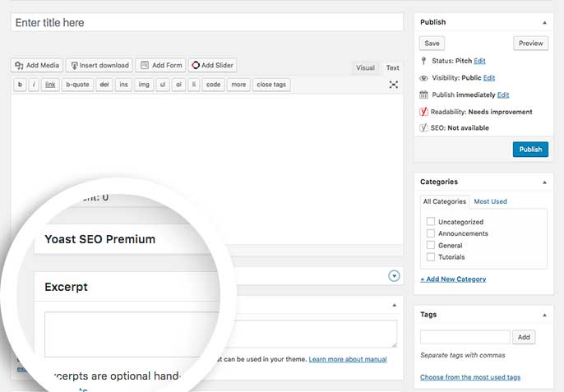Image resolution: width=564 pixels, height=392 pixels.
Task: Click the Excerpt text area
Action: pos(221,334)
